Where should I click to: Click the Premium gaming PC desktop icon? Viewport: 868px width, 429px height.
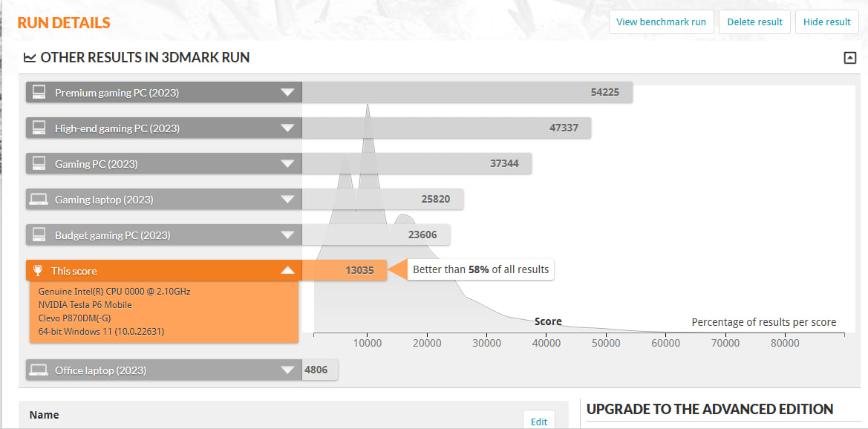tap(39, 93)
